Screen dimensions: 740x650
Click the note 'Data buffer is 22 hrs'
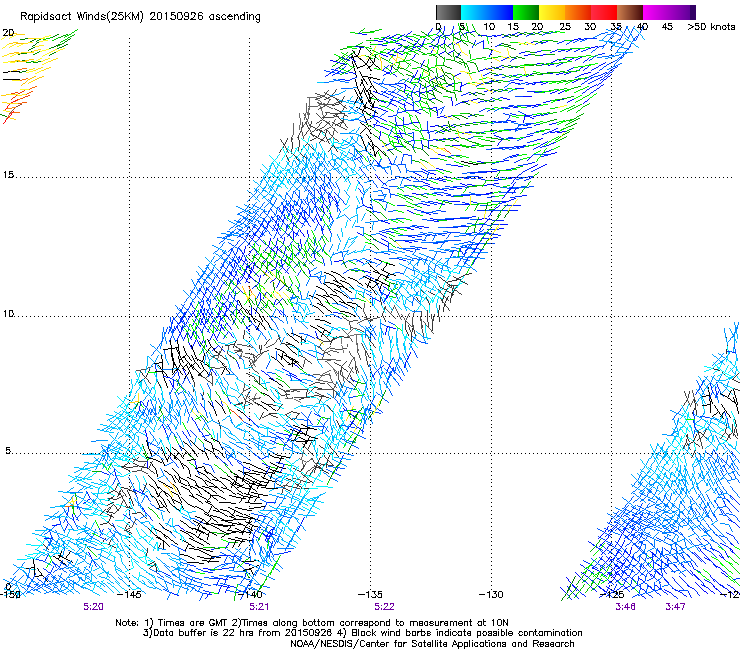[202, 633]
